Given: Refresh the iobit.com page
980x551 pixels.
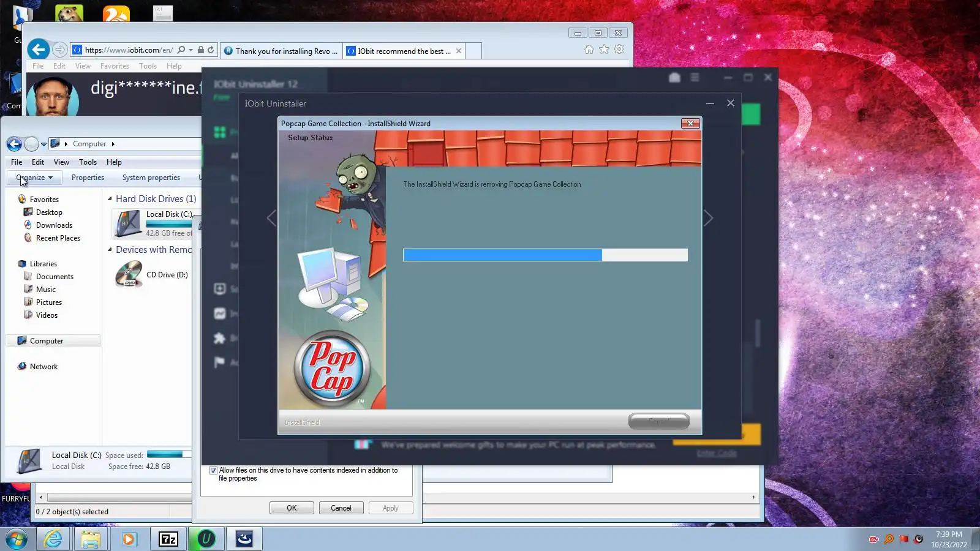Looking at the screenshot, I should coord(211,50).
